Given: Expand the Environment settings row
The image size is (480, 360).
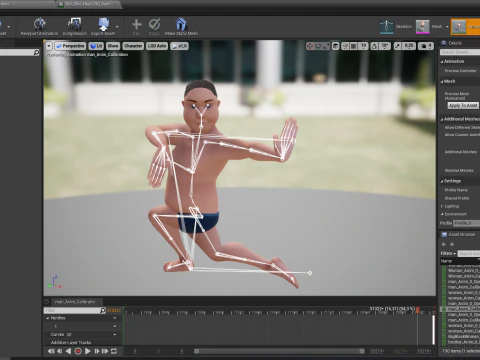Looking at the screenshot, I should pos(442,214).
